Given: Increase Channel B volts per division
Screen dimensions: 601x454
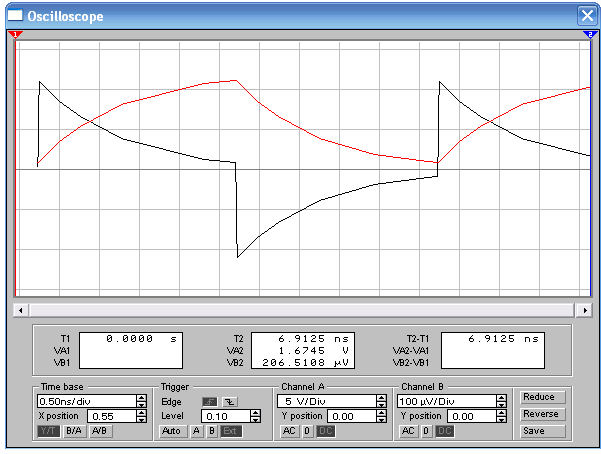Looking at the screenshot, I should coord(501,398).
